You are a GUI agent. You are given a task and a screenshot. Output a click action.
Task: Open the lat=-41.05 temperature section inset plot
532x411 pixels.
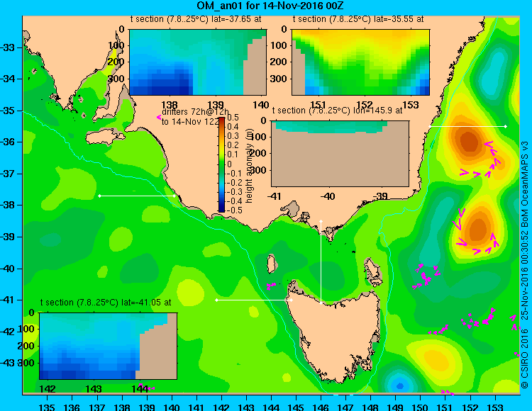pos(109,346)
